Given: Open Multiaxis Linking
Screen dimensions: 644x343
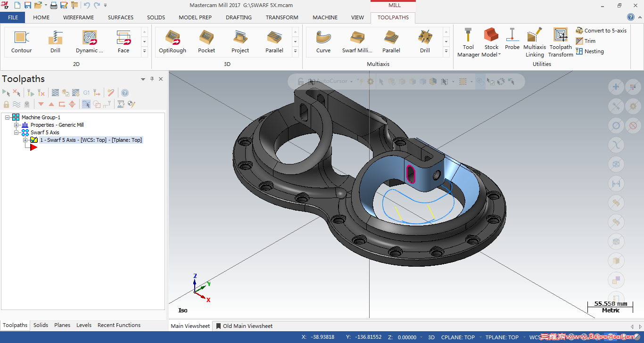Looking at the screenshot, I should click(x=535, y=42).
